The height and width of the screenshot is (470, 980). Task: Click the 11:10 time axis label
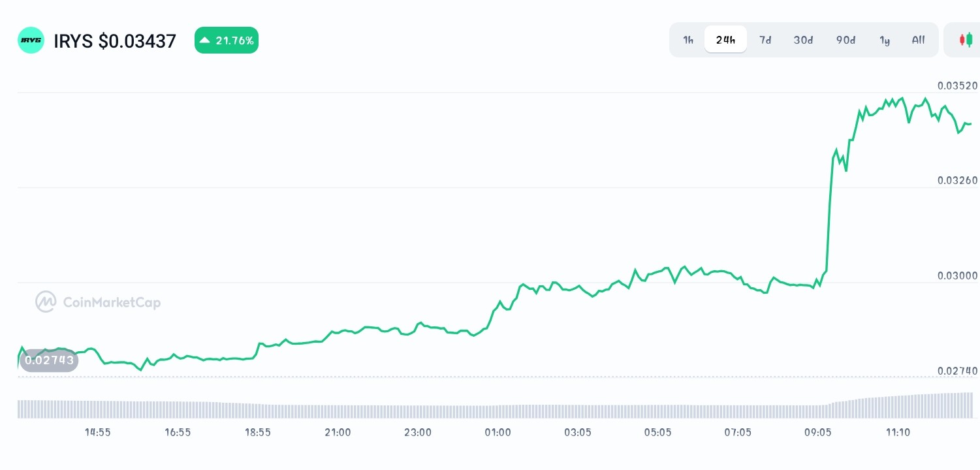click(899, 432)
